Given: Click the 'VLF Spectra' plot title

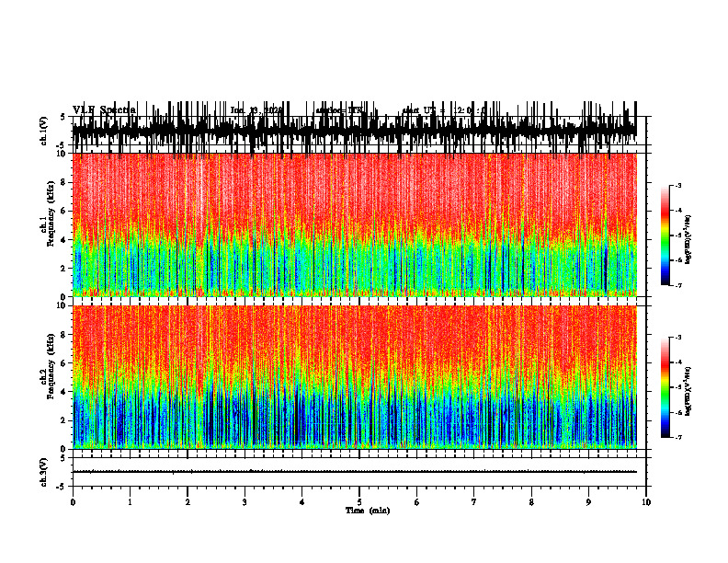Looking at the screenshot, I should pyautogui.click(x=104, y=110).
